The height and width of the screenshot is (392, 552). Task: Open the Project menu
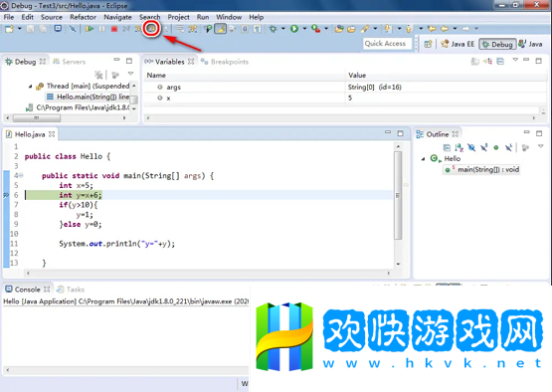[x=178, y=17]
